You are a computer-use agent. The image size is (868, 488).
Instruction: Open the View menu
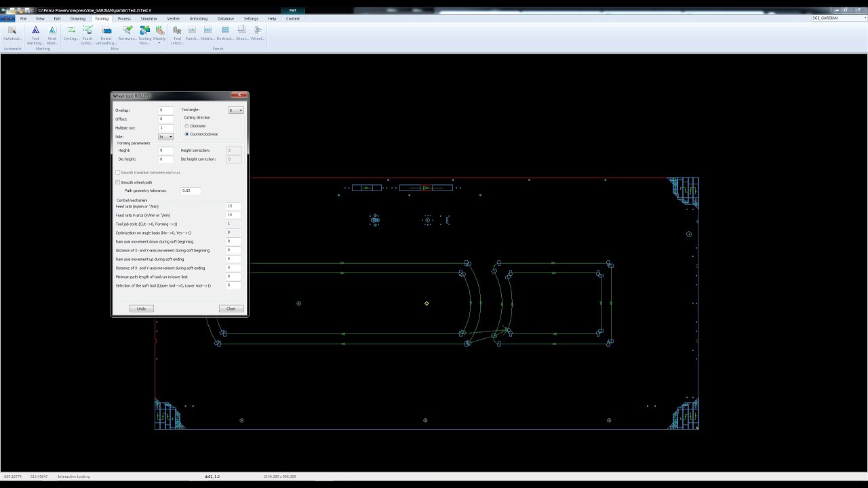pyautogui.click(x=40, y=18)
